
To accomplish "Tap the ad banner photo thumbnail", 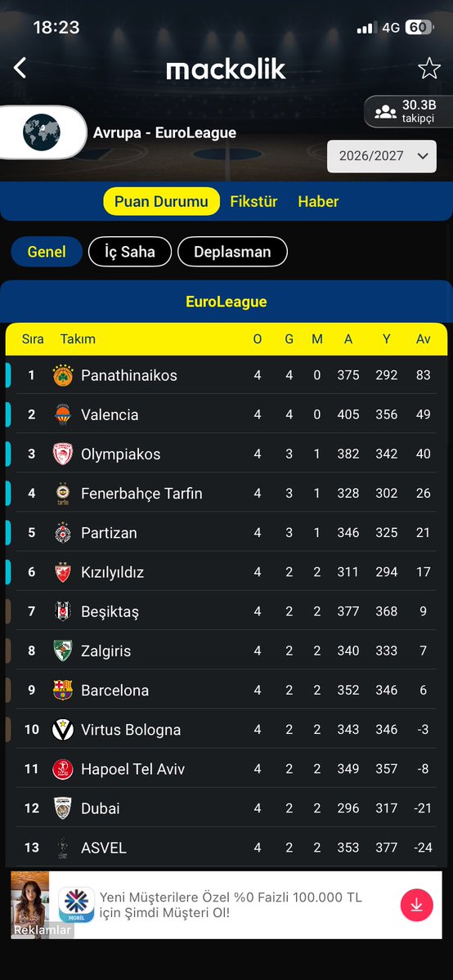I will pos(30,904).
